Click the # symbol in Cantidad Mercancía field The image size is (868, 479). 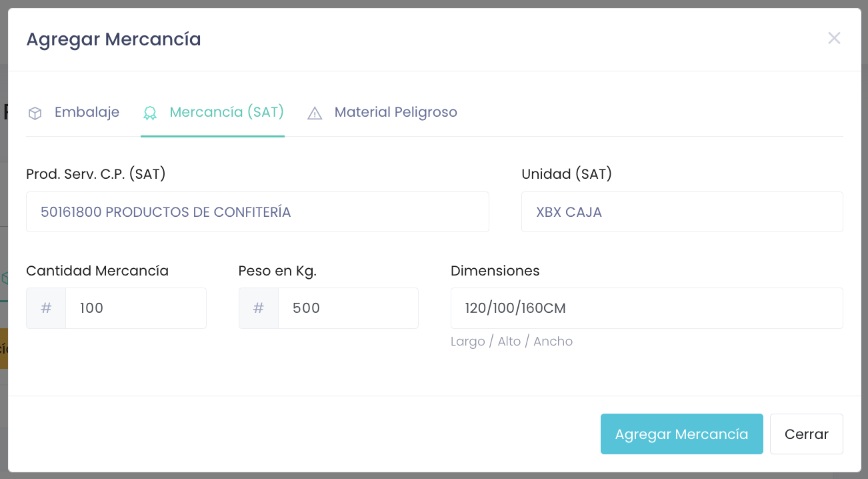45,308
